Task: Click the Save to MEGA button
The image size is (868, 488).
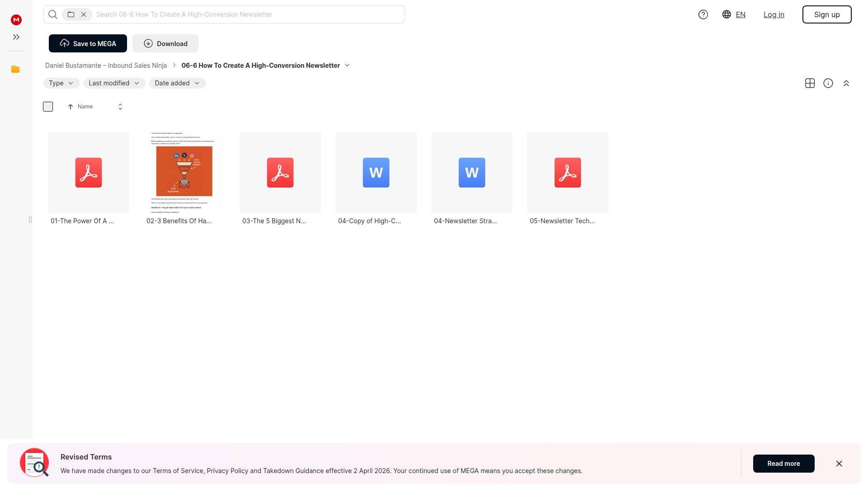Action: coord(88,43)
